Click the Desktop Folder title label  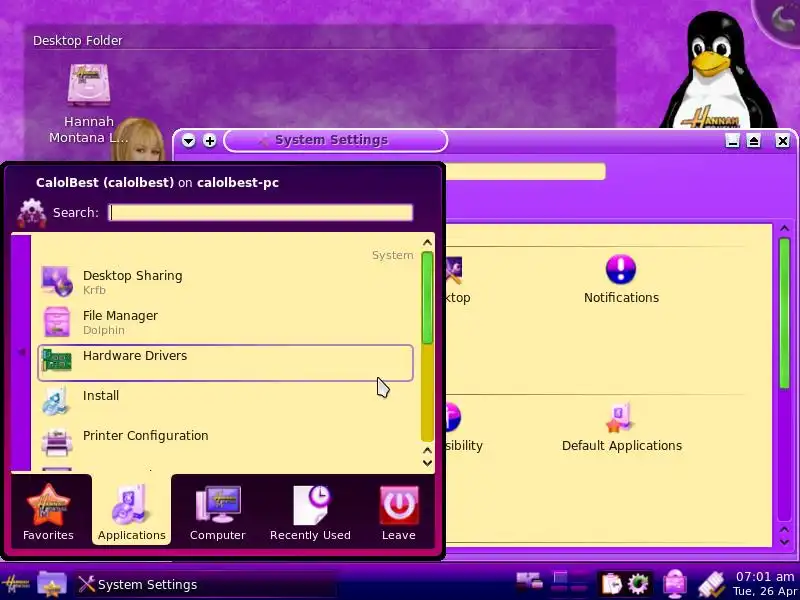(x=78, y=40)
